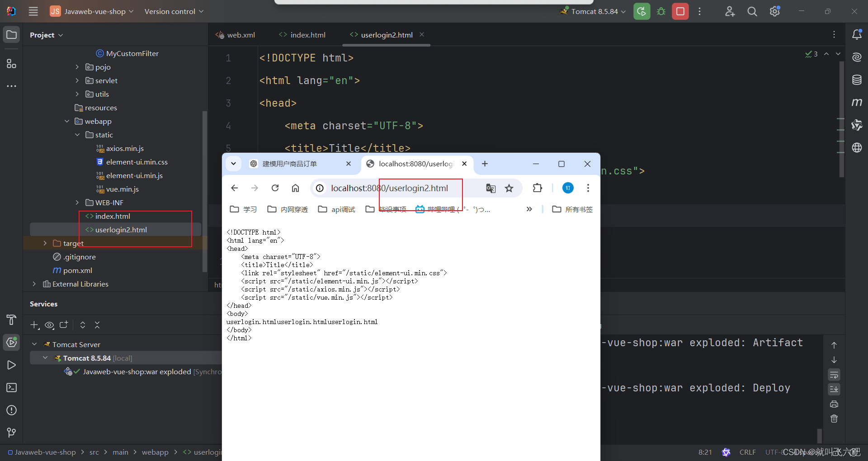Click the Services view options eye icon
868x461 pixels.
(49, 325)
